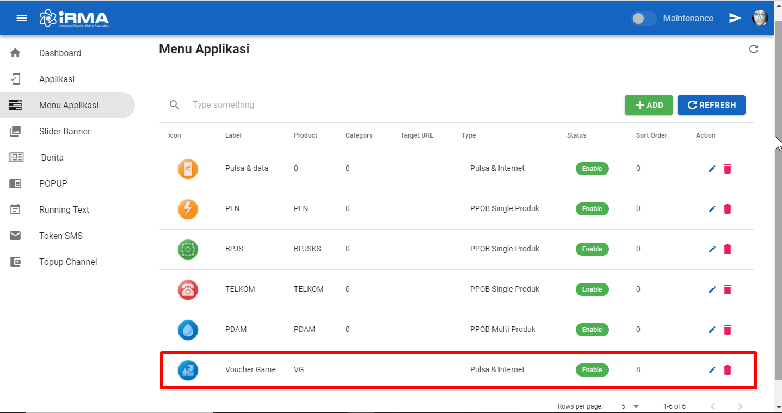Click the green ADD button
782x413 pixels.
[649, 105]
